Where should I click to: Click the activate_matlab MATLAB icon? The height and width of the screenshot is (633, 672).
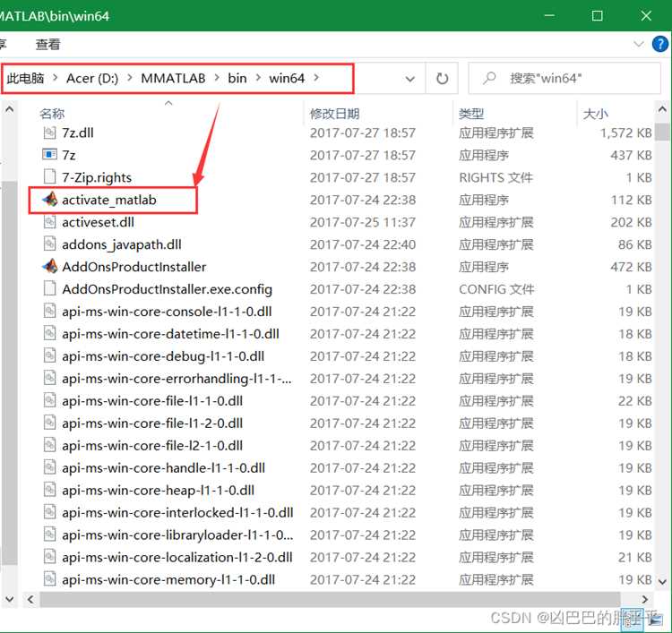49,199
